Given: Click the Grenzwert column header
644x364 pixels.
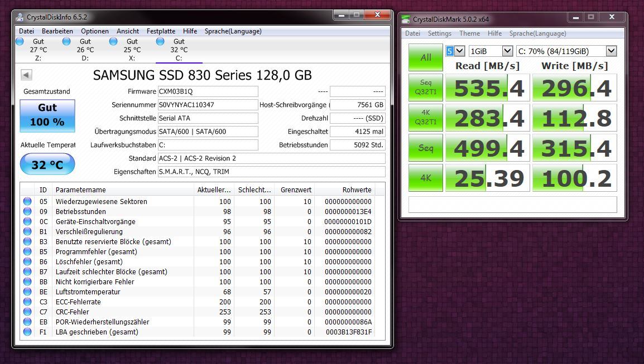Looking at the screenshot, I should point(295,190).
